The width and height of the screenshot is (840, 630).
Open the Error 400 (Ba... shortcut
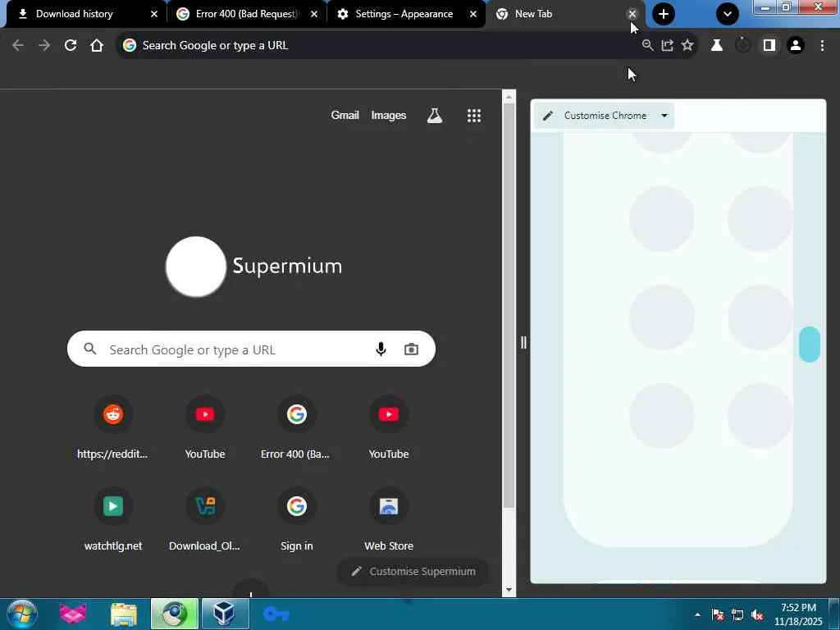pyautogui.click(x=296, y=427)
